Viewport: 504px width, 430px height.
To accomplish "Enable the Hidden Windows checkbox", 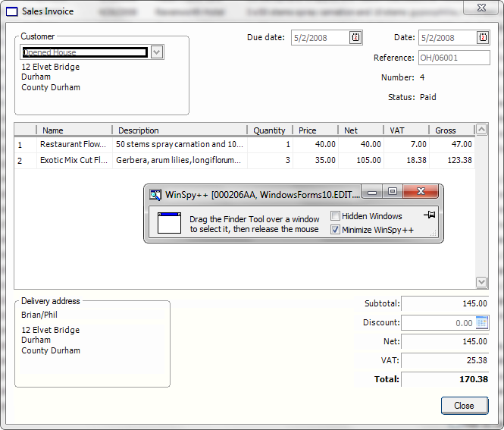I will pyautogui.click(x=336, y=216).
